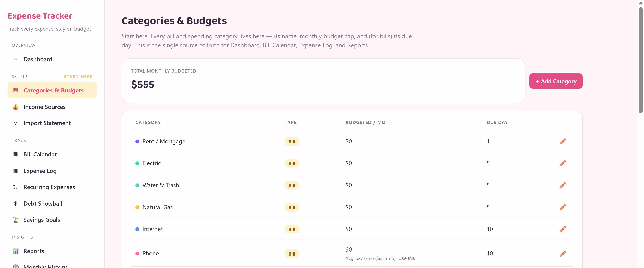Go to Savings Goals
This screenshot has height=268, width=644.
tap(52, 220)
